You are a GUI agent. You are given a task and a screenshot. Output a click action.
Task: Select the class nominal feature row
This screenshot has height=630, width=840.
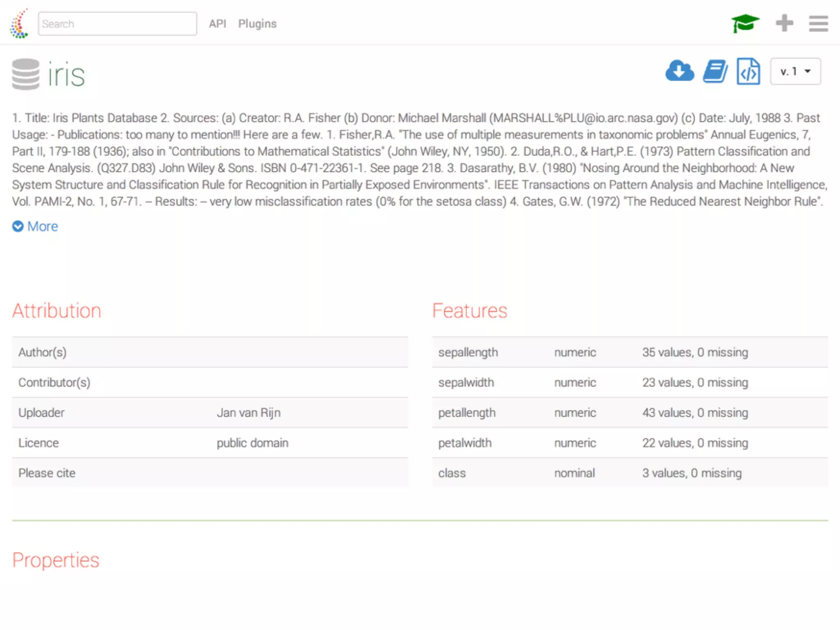point(452,473)
